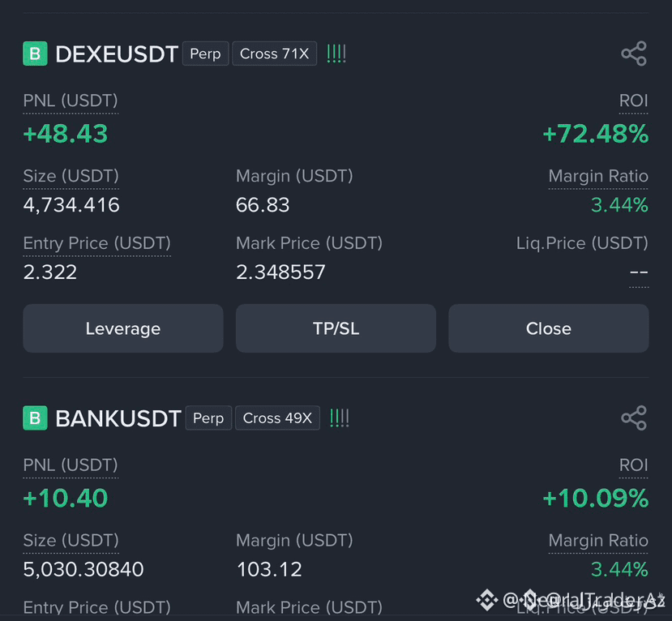Screen dimensions: 672x621
Task: Open Leverage settings for DEXEUSDT
Action: (123, 328)
